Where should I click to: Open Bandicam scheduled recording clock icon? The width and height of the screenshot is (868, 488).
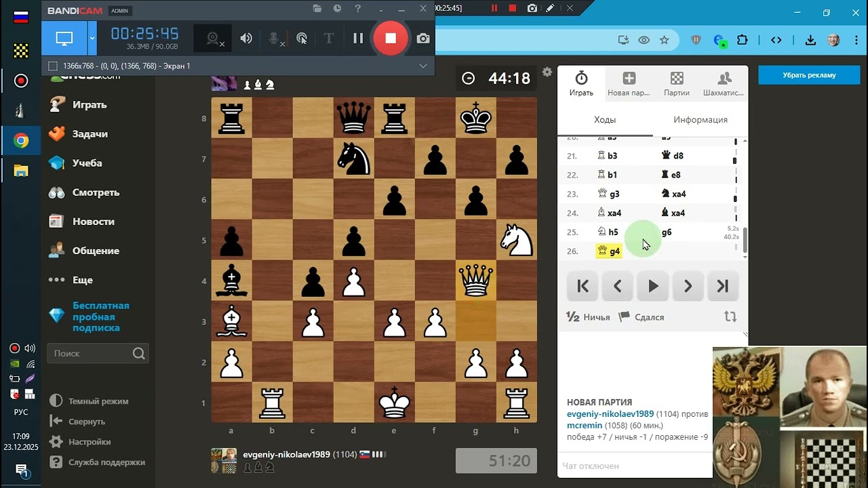[x=337, y=9]
